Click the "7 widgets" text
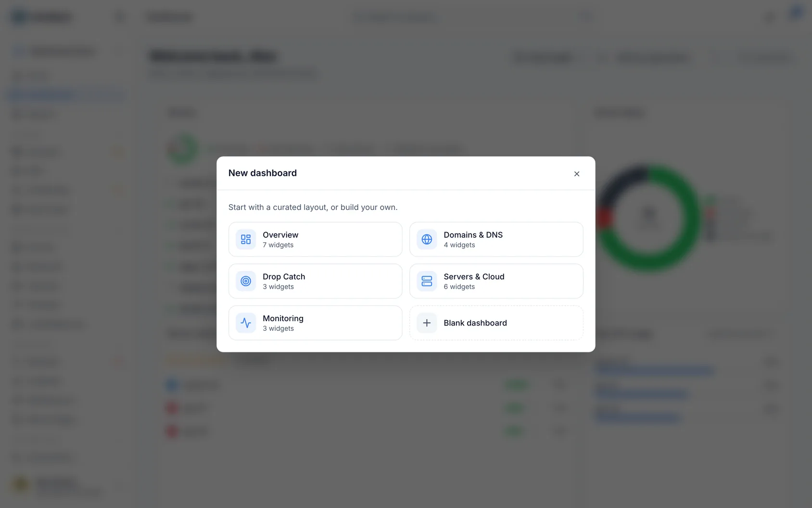This screenshot has width=812, height=508. 278,245
